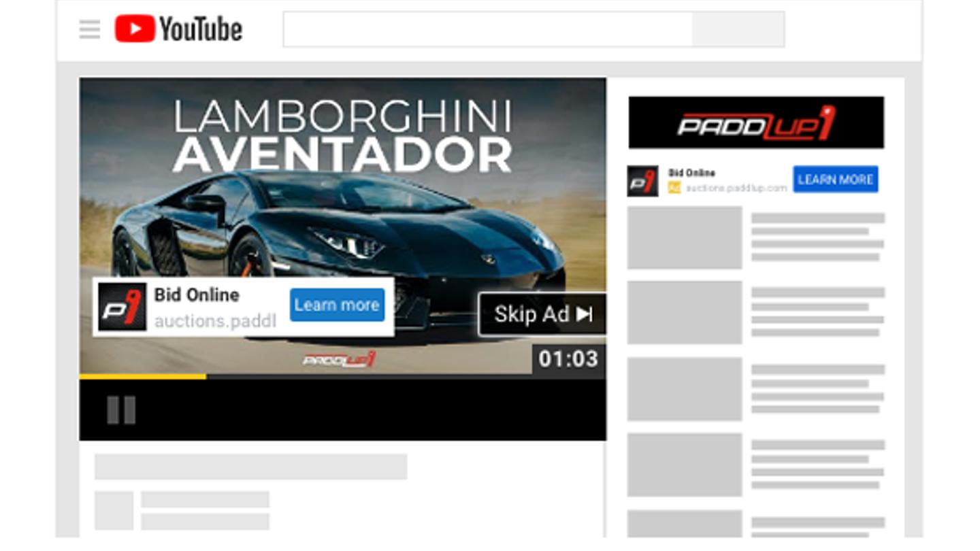Click the yellow video progress bar

tap(143, 376)
